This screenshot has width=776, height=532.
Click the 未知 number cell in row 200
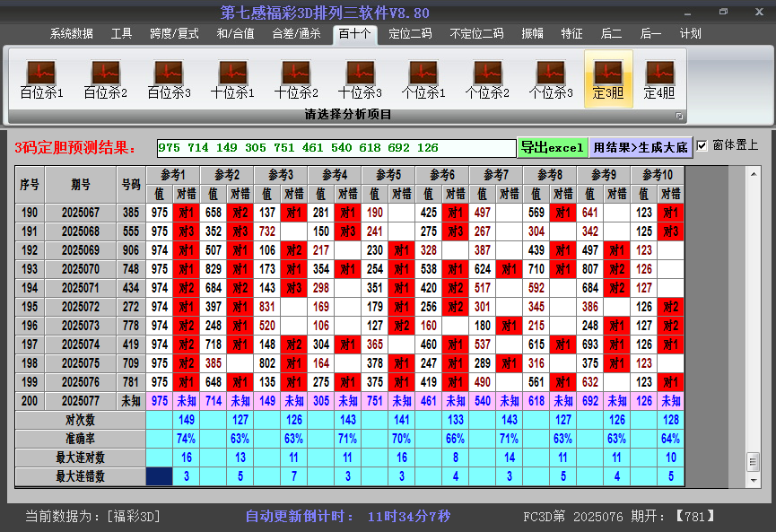[x=131, y=401]
